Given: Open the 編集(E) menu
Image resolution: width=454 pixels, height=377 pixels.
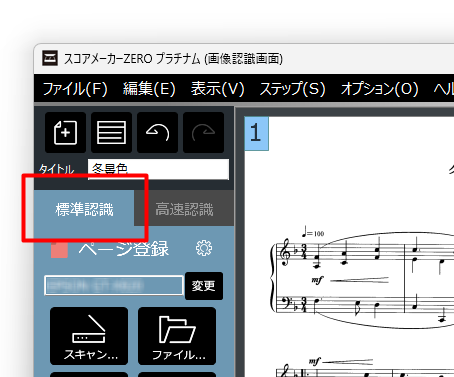Looking at the screenshot, I should [x=149, y=89].
